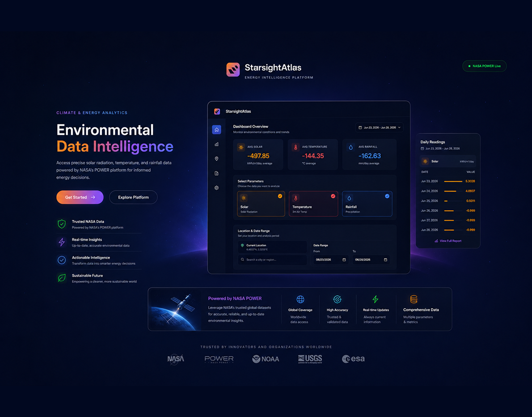Click the Select Parameters heading

[250, 181]
